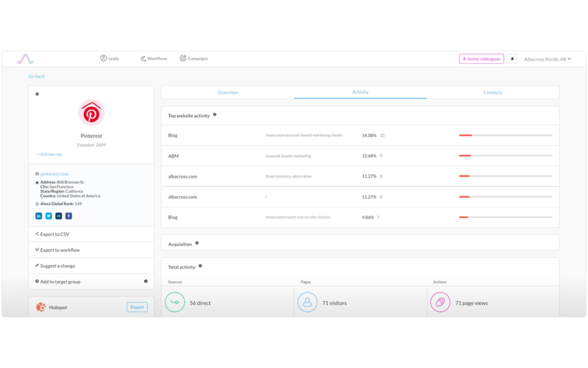Click the 14.08% progress bar
The image size is (588, 368).
pyautogui.click(x=505, y=135)
